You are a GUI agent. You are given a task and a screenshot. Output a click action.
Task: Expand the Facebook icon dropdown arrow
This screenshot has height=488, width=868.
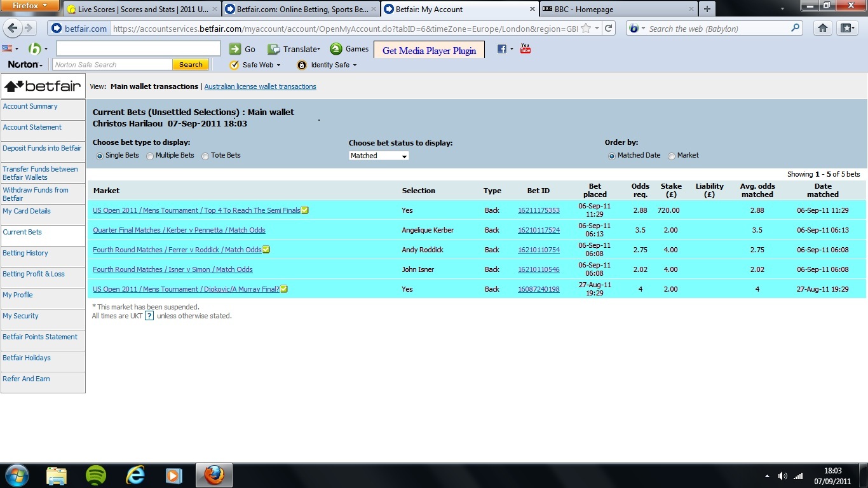click(512, 49)
